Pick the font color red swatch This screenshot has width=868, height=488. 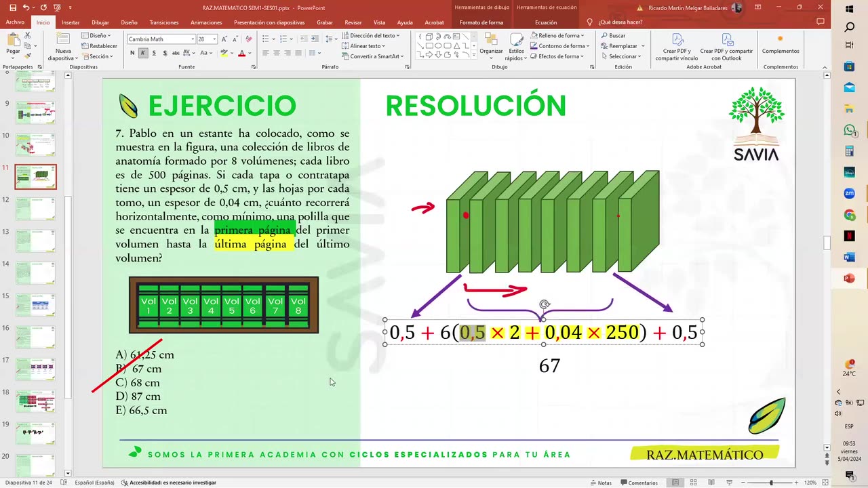click(242, 53)
